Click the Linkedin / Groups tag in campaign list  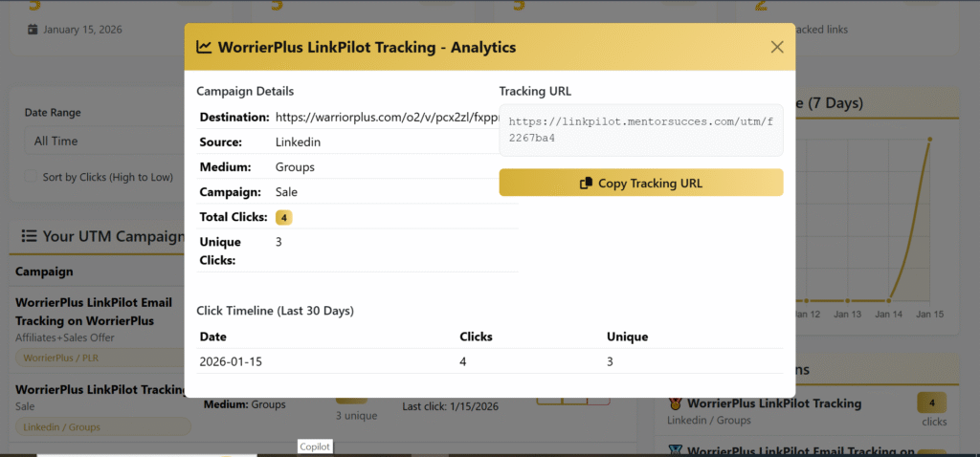(x=62, y=427)
